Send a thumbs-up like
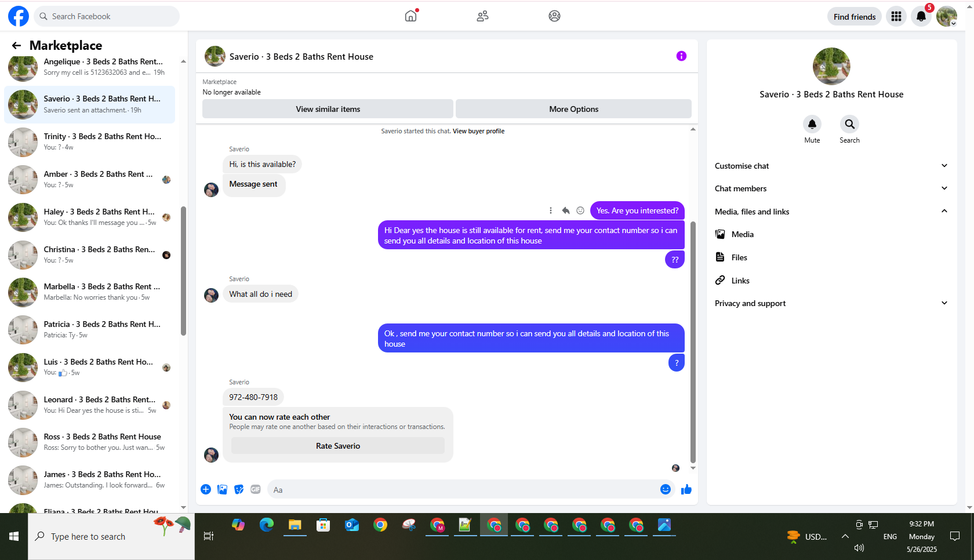This screenshot has width=974, height=560. pyautogui.click(x=686, y=490)
